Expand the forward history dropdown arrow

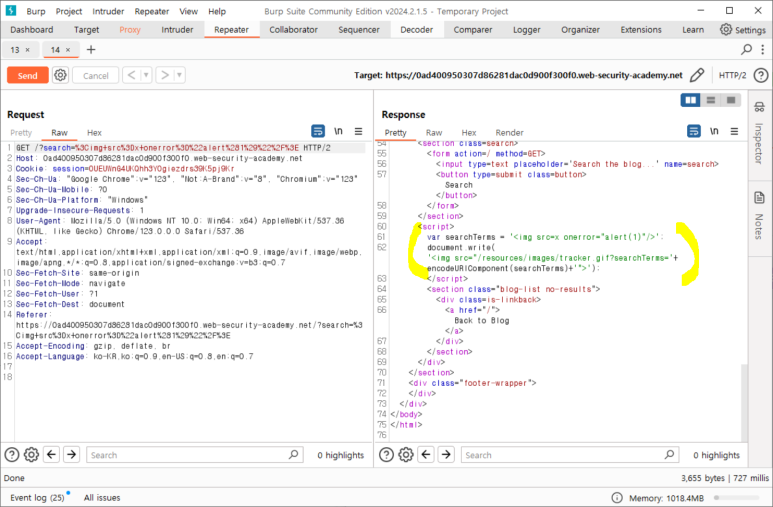tap(179, 75)
